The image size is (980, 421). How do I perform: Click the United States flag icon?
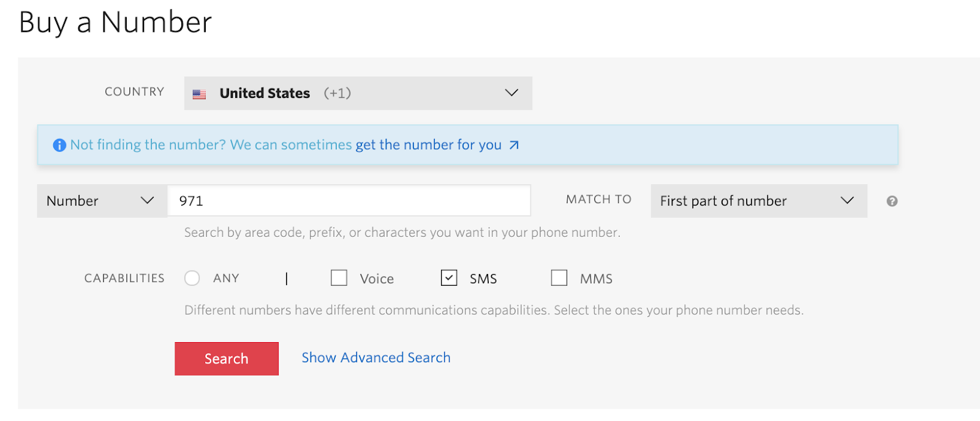(x=199, y=94)
